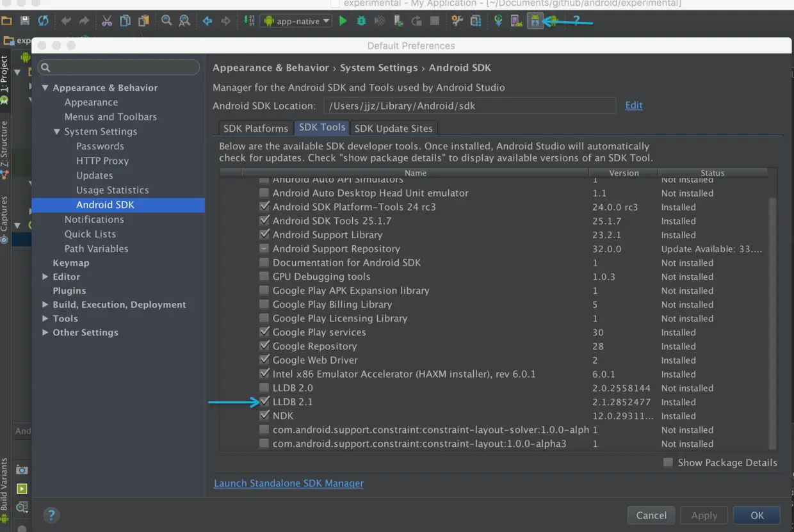Image resolution: width=794 pixels, height=532 pixels.
Task: Uncheck the LLDB 2.1 checkbox
Action: pyautogui.click(x=264, y=402)
